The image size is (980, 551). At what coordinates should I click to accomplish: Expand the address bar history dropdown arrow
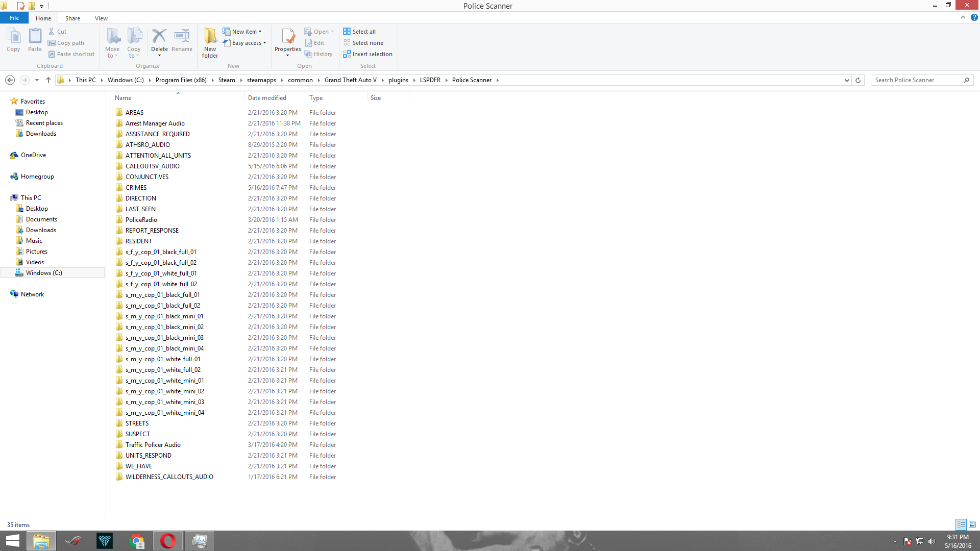[x=847, y=80]
